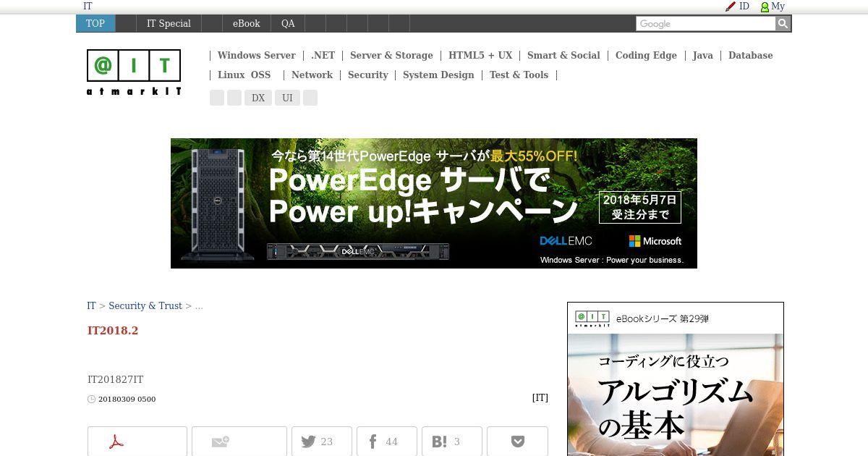This screenshot has height=456, width=868.
Task: Click the IT2018.2 article heading
Action: coord(113,331)
